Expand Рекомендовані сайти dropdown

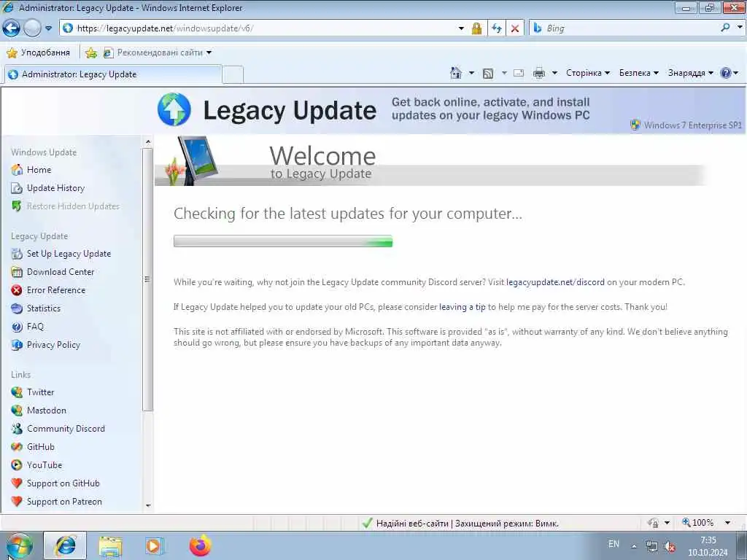tap(209, 52)
